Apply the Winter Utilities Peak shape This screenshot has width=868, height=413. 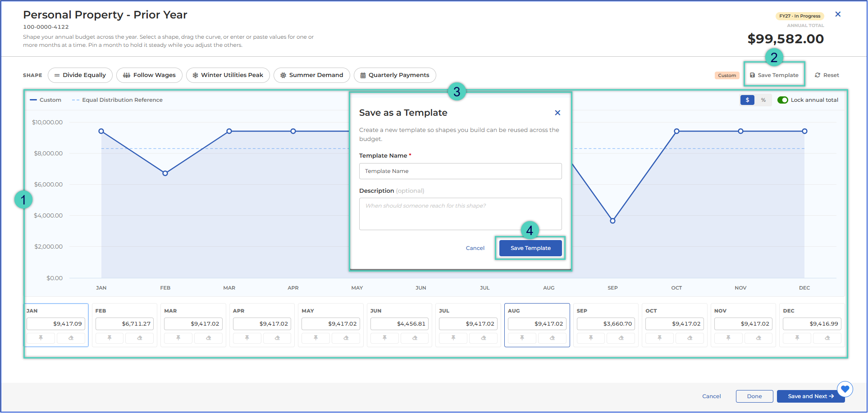pos(228,75)
